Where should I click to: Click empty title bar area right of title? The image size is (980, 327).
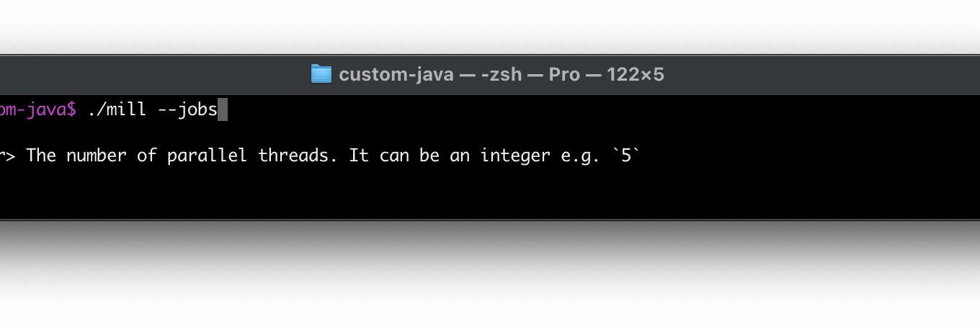point(821,74)
